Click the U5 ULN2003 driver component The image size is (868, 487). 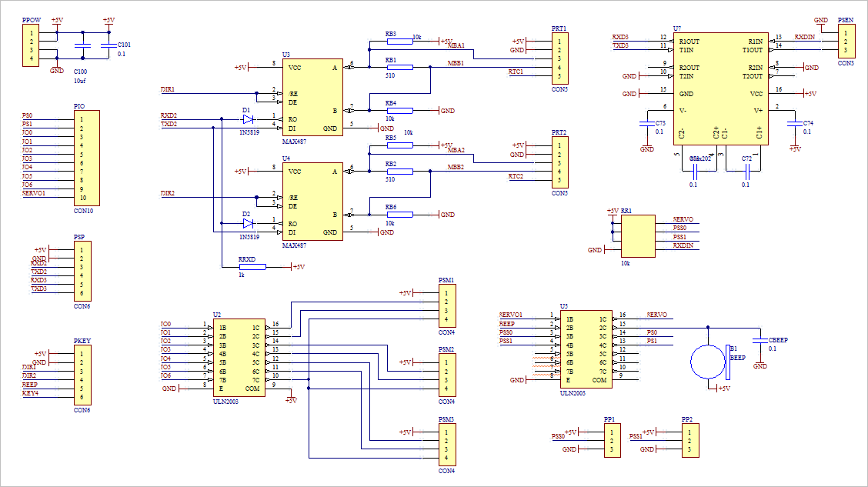point(586,349)
